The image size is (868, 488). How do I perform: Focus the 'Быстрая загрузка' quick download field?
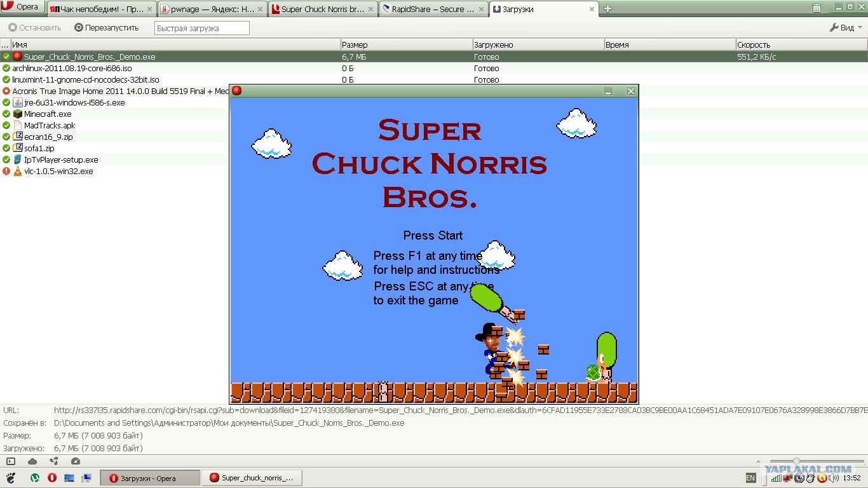tap(202, 28)
